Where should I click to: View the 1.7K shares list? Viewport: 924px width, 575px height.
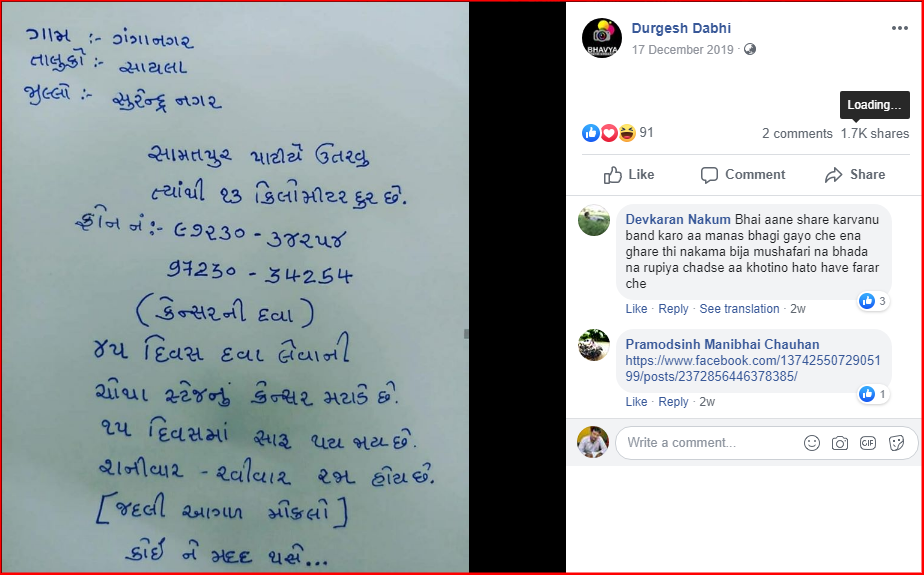(x=874, y=134)
